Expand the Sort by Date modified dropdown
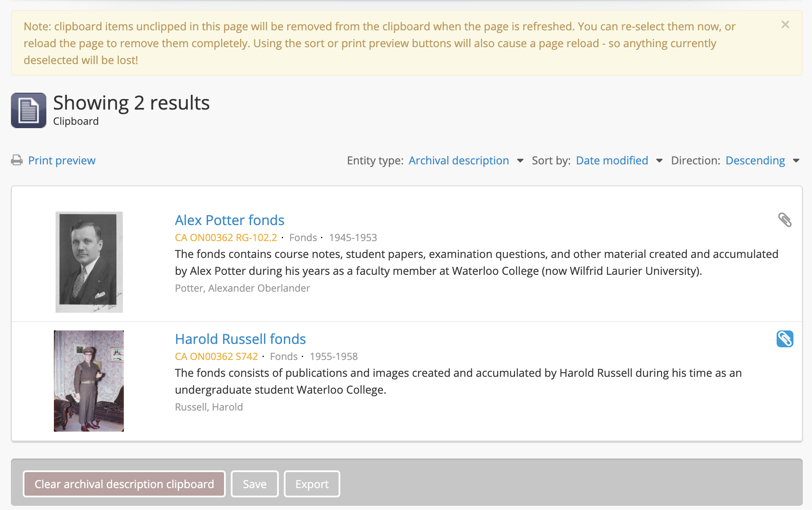Screen dimensions: 812x510 pyautogui.click(x=612, y=161)
